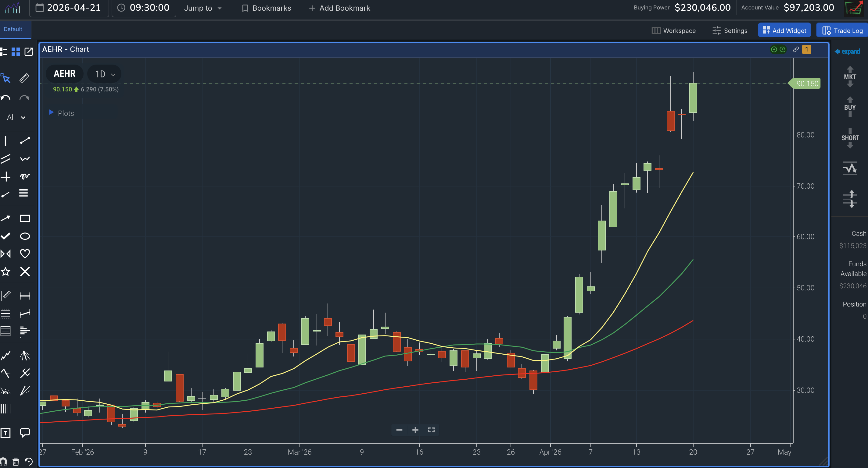868x468 pixels.
Task: Click the undo arrow icon
Action: [6, 98]
